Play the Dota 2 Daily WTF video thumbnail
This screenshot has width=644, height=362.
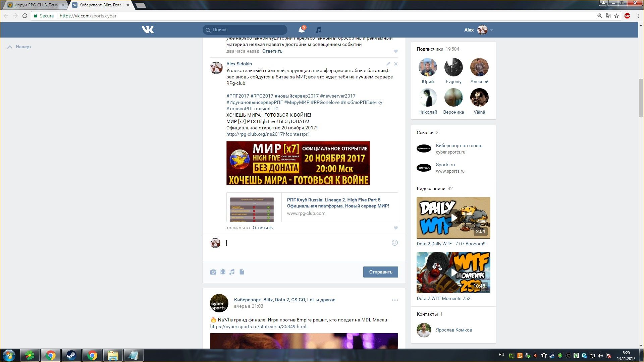click(453, 218)
